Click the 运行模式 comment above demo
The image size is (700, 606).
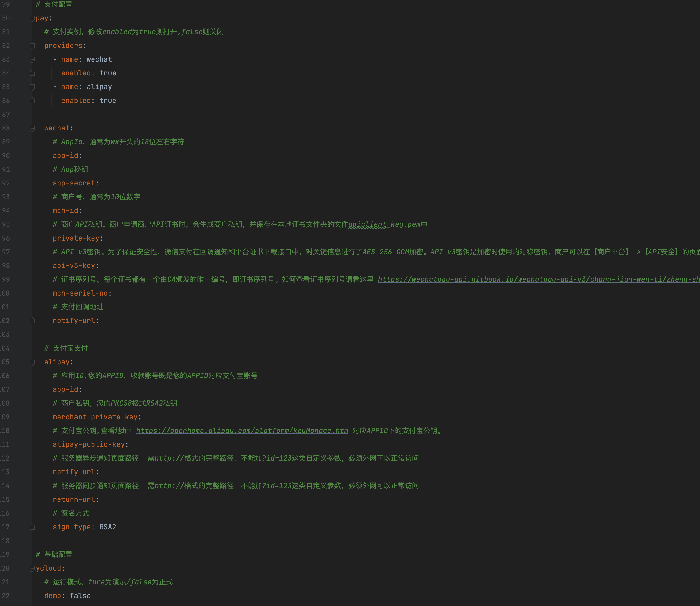pos(108,582)
